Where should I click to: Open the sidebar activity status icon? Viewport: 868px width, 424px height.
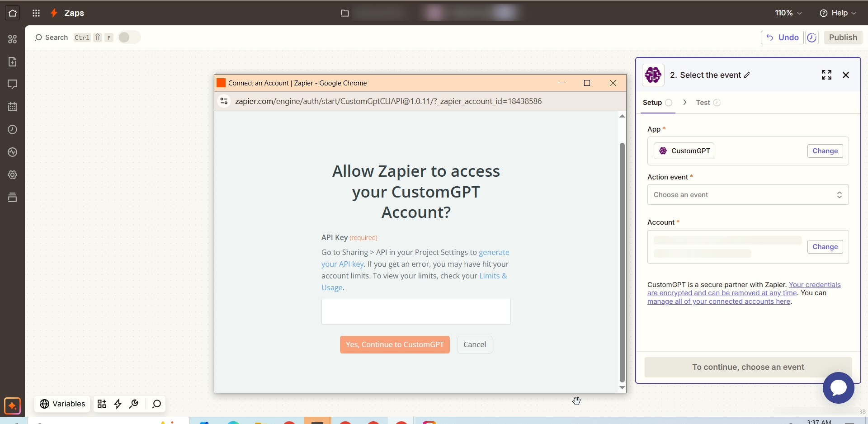[13, 152]
